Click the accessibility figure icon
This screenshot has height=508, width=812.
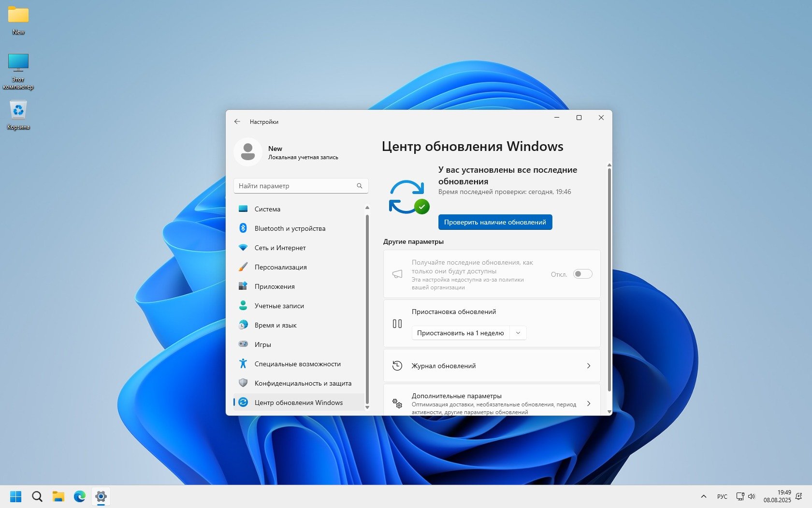(x=243, y=364)
